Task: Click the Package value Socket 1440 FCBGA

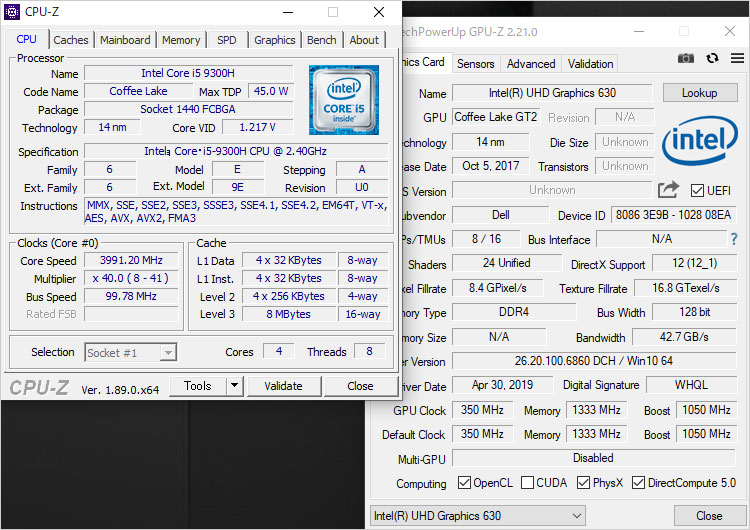Action: 188,109
